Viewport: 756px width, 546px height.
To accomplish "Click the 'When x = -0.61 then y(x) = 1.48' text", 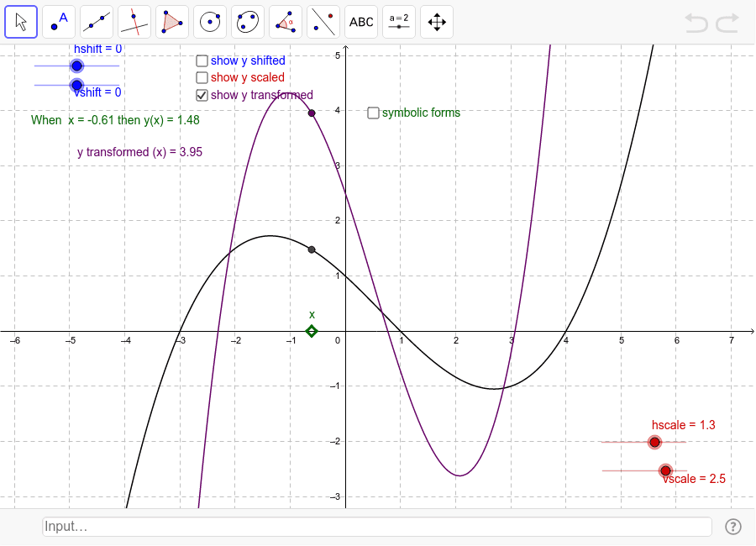I will coord(115,120).
